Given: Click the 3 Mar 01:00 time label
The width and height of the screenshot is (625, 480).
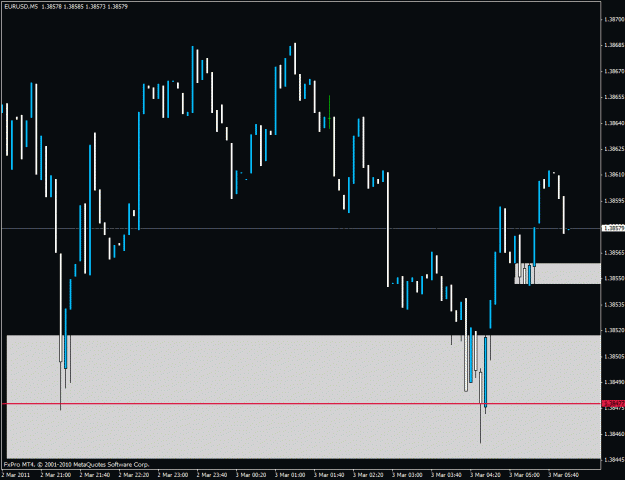Looking at the screenshot, I should [290, 475].
